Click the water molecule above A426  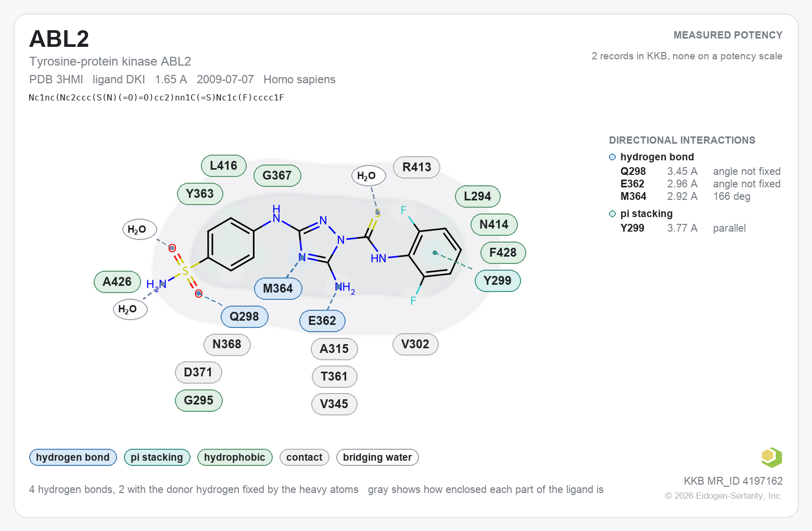[x=140, y=230]
